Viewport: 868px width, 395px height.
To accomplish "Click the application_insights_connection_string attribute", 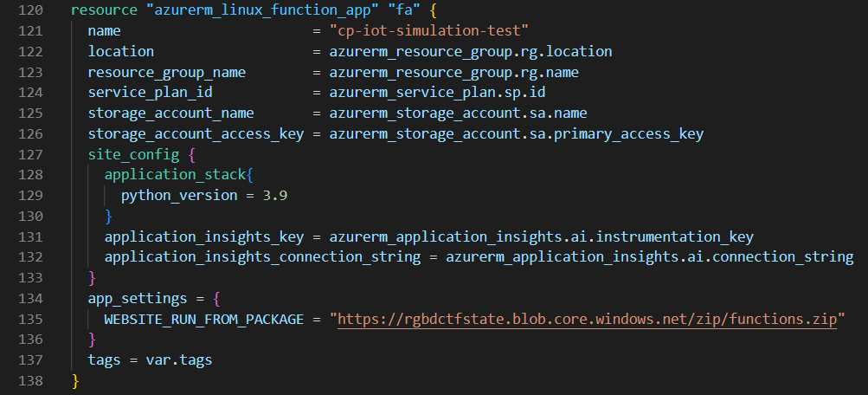I will [262, 257].
